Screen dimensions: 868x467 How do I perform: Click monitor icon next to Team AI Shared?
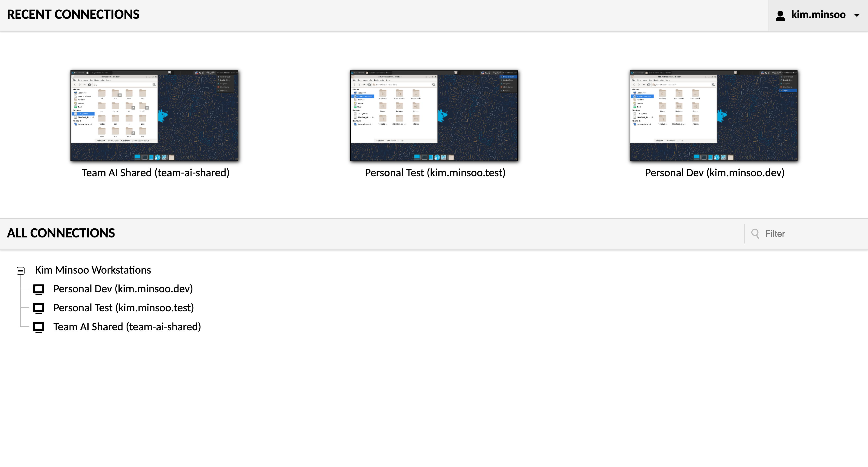[x=39, y=327]
